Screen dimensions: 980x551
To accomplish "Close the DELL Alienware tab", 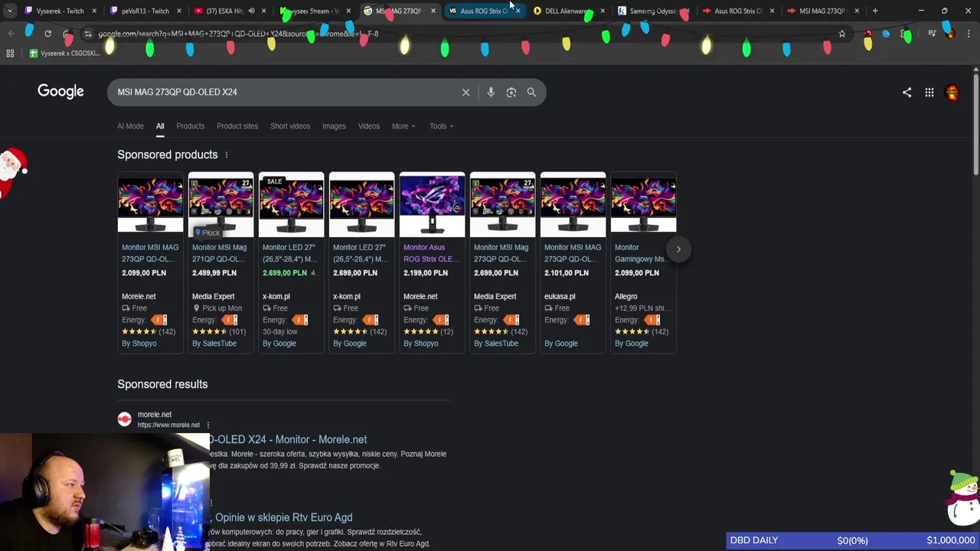I will tap(603, 11).
